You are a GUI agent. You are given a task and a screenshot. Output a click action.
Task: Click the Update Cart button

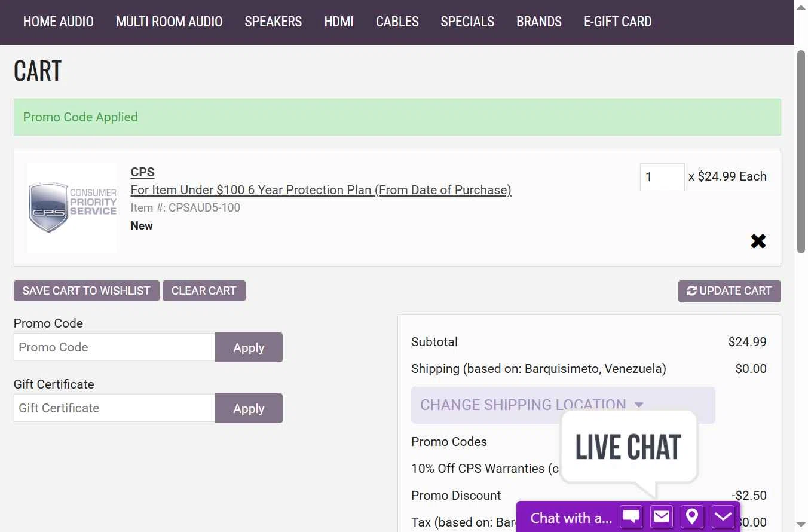coord(729,291)
